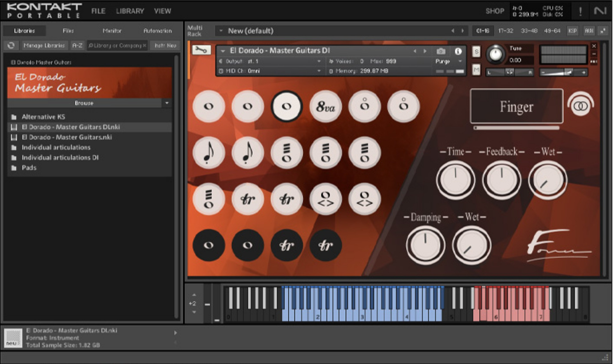
Task: Show rack page 17-32
Action: click(x=506, y=31)
